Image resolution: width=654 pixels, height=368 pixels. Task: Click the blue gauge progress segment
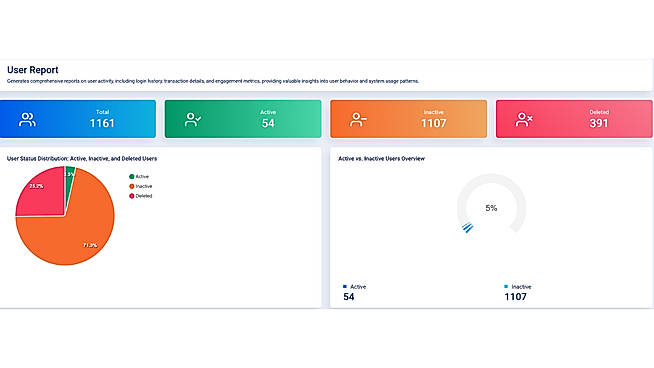point(468,227)
